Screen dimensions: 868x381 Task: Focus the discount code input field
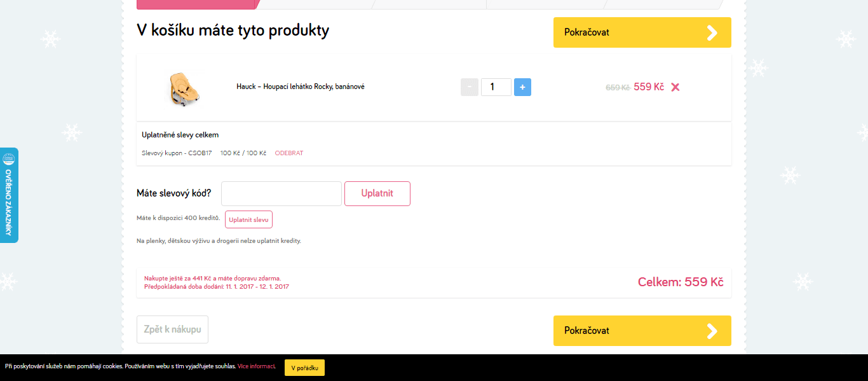click(x=281, y=193)
